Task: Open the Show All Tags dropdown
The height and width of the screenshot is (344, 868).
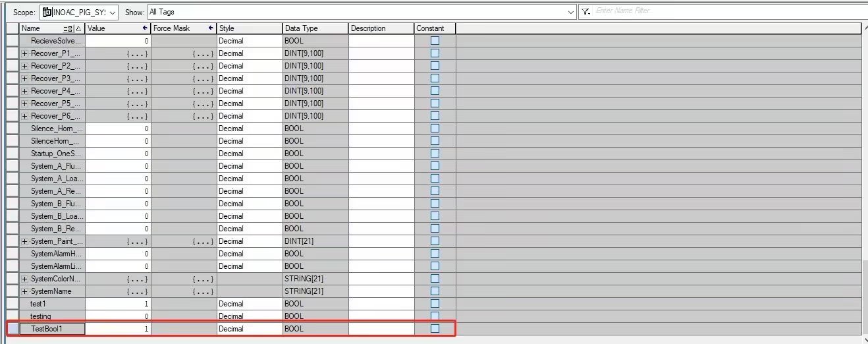Action: tap(571, 12)
